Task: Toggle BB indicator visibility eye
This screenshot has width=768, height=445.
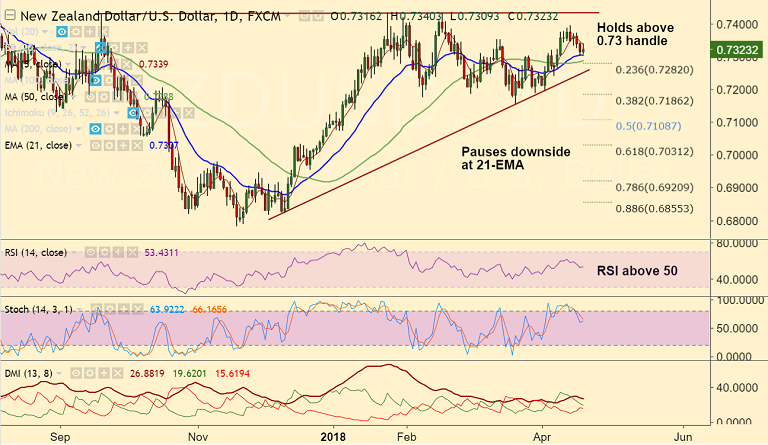Action: 101,48
